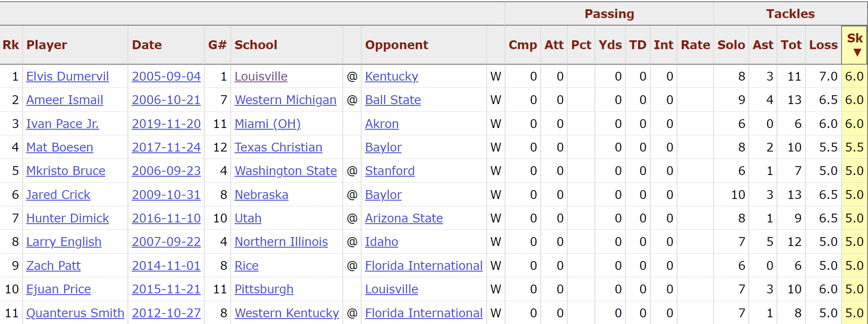Open Ameer Ismail player link
Screen dimensions: 868x324
(65, 100)
